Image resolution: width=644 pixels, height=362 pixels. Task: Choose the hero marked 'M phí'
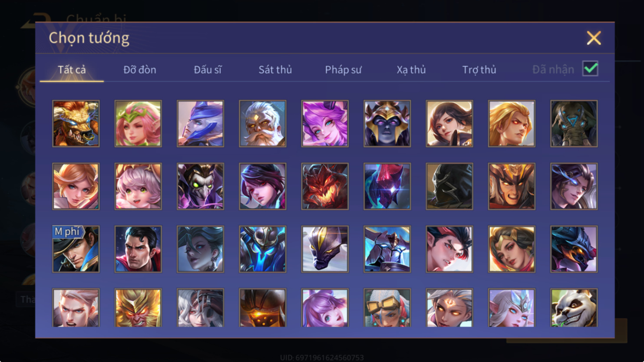point(76,249)
